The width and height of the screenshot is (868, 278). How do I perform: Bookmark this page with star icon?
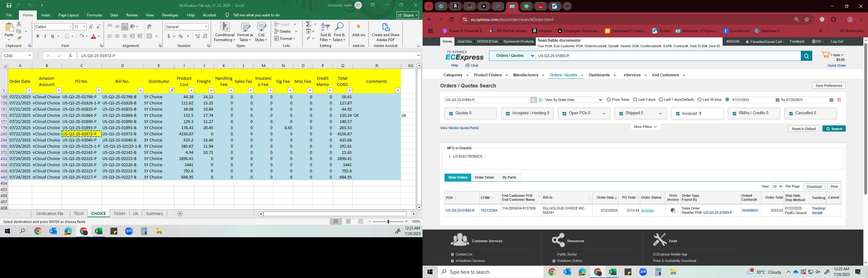click(807, 19)
